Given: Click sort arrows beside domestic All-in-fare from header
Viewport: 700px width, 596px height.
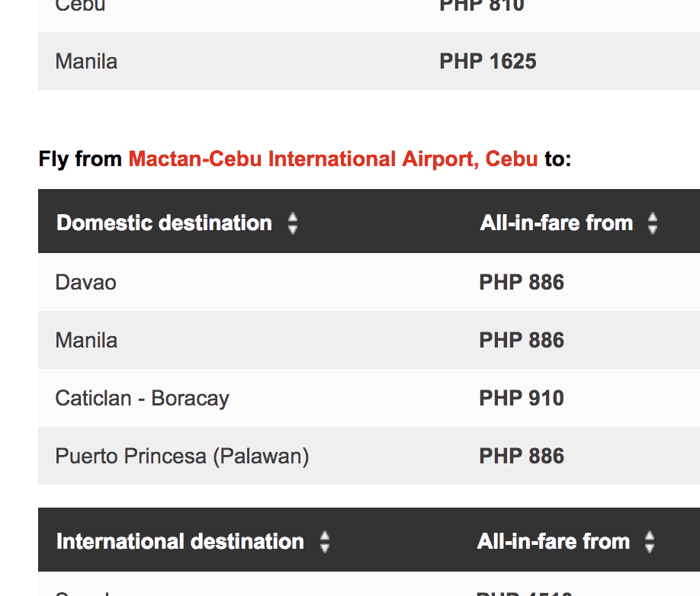Looking at the screenshot, I should pyautogui.click(x=652, y=223).
